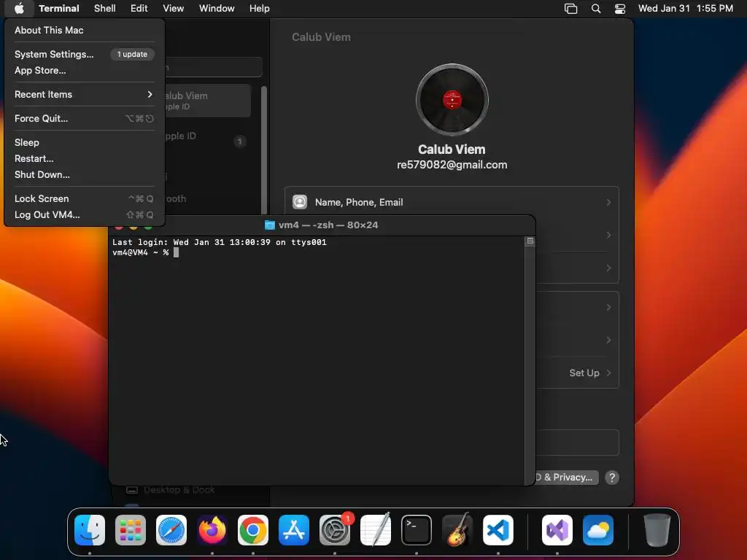The image size is (747, 560).
Task: Click the Terminal icon in the Dock
Action: 417,530
